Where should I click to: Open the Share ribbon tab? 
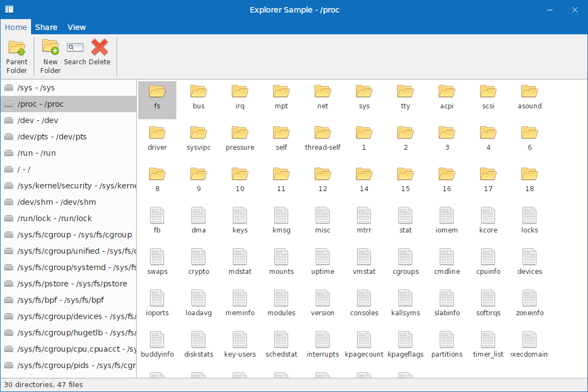(x=46, y=27)
